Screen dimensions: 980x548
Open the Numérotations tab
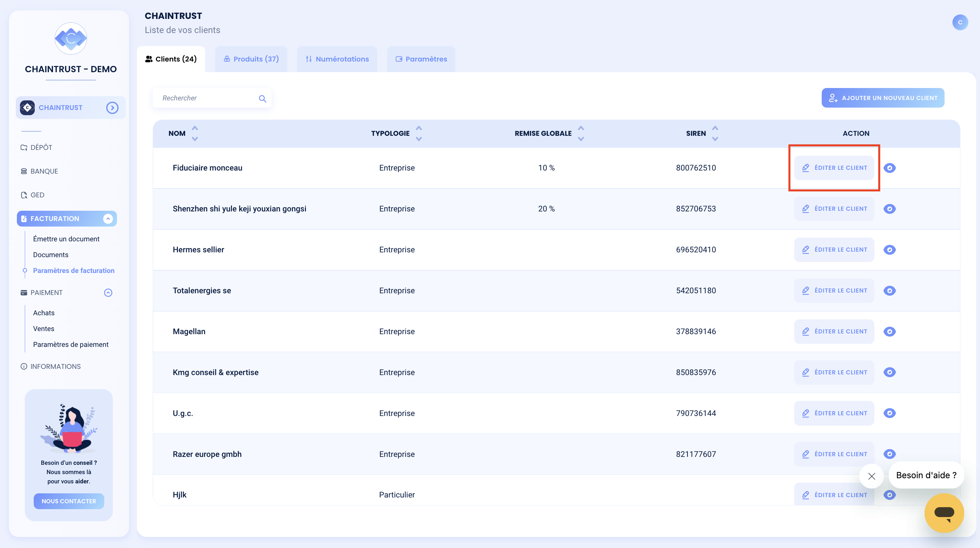coord(337,59)
